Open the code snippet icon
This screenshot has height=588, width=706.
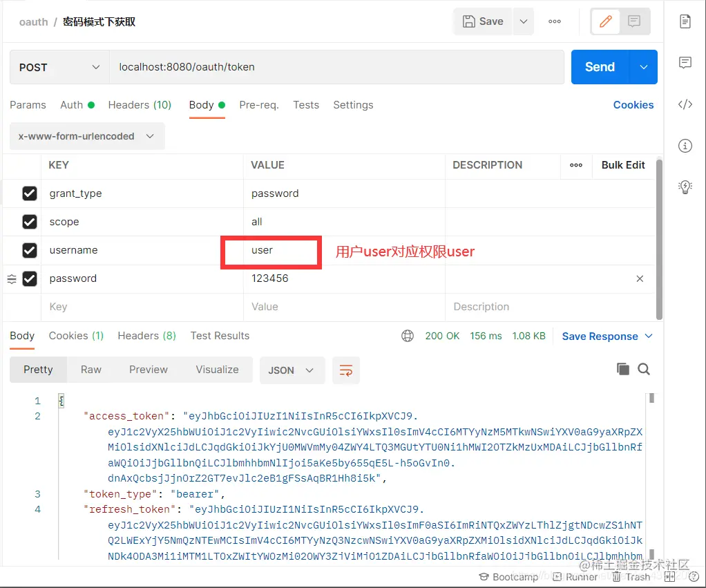tap(685, 104)
